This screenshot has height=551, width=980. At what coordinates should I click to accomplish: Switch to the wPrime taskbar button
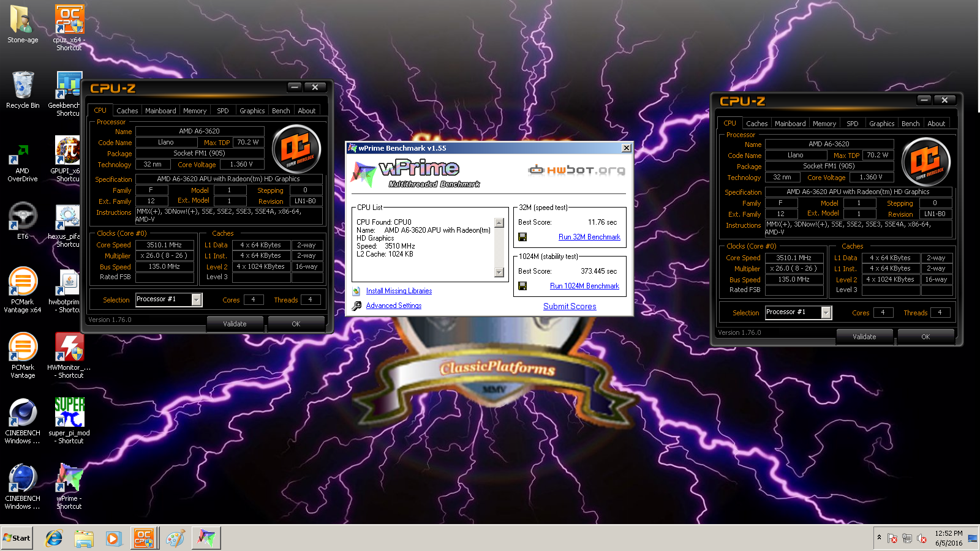tap(206, 538)
